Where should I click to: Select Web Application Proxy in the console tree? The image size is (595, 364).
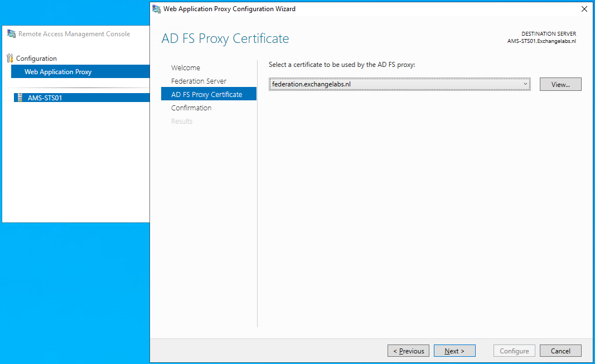(58, 72)
